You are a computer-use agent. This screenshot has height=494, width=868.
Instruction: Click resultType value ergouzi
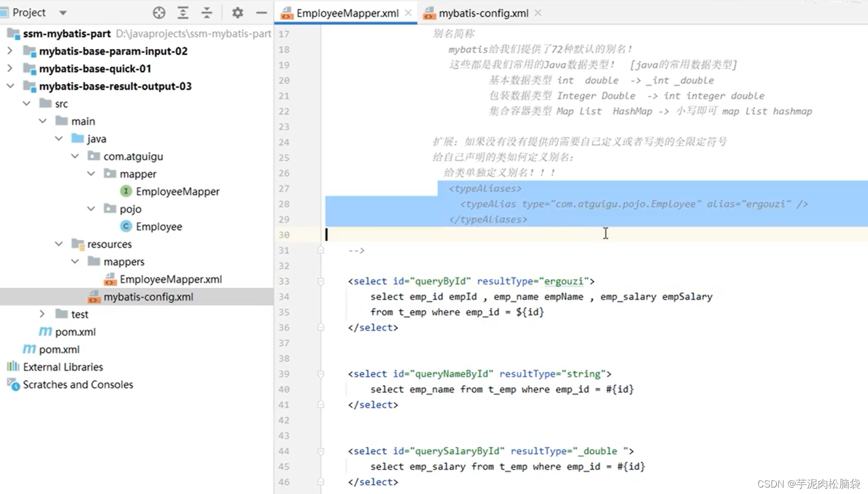tap(564, 281)
